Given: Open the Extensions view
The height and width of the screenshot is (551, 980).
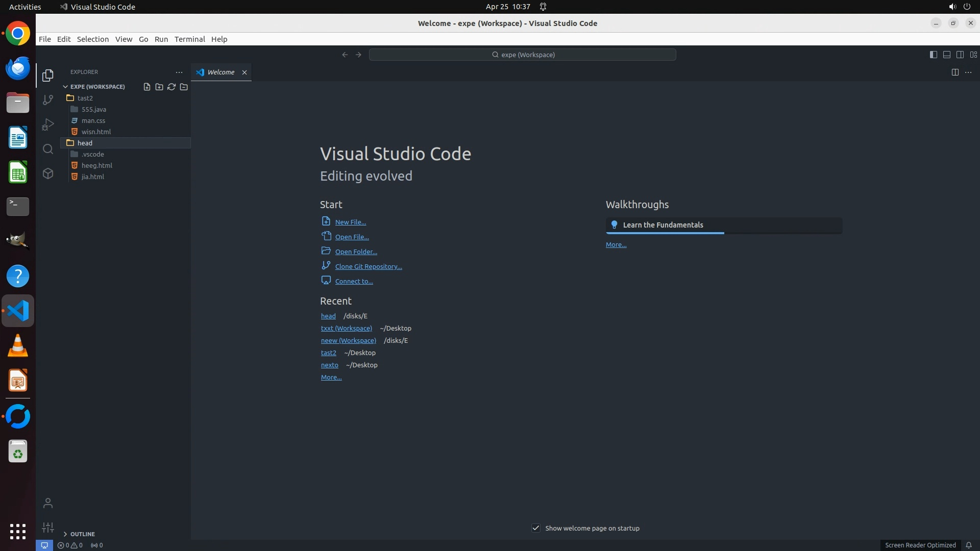Looking at the screenshot, I should click(48, 173).
